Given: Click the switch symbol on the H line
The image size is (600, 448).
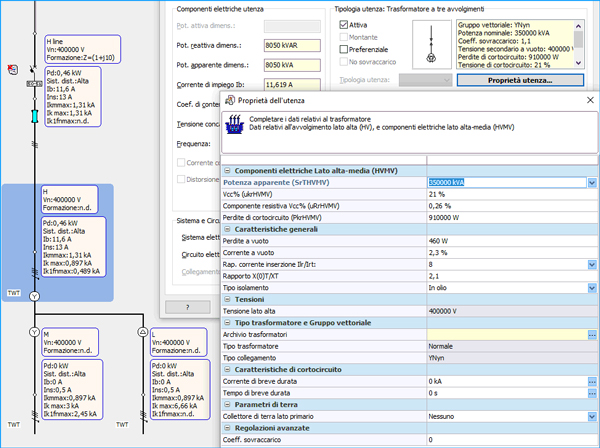Looking at the screenshot, I should 33,69.
